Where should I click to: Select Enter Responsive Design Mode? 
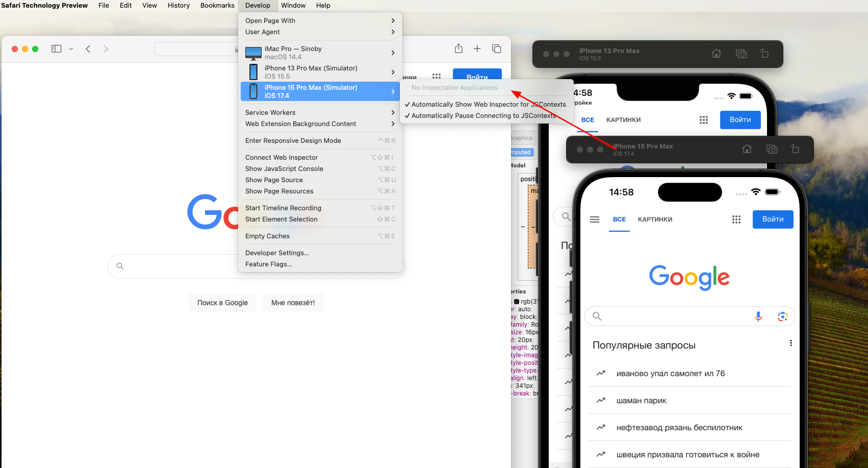320,140
